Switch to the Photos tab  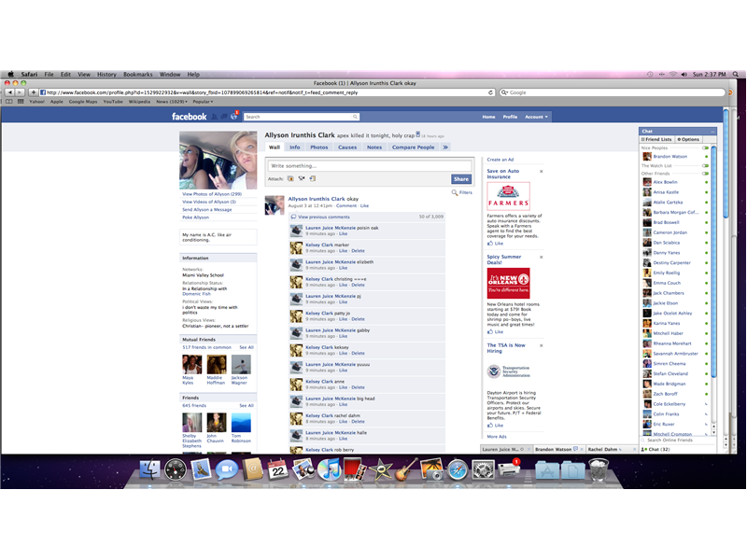click(319, 147)
